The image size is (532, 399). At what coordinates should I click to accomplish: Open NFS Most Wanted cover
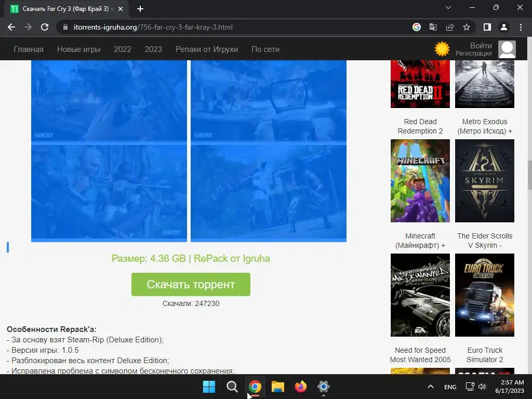point(420,295)
